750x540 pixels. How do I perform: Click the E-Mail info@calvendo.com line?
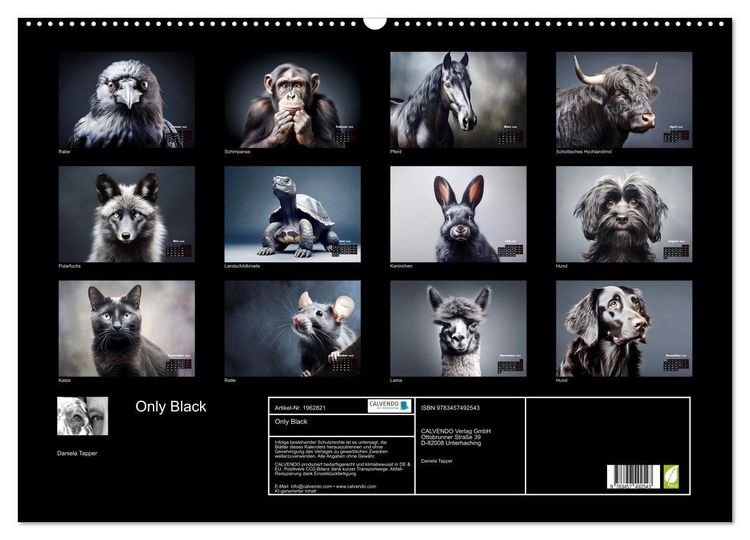click(x=325, y=486)
